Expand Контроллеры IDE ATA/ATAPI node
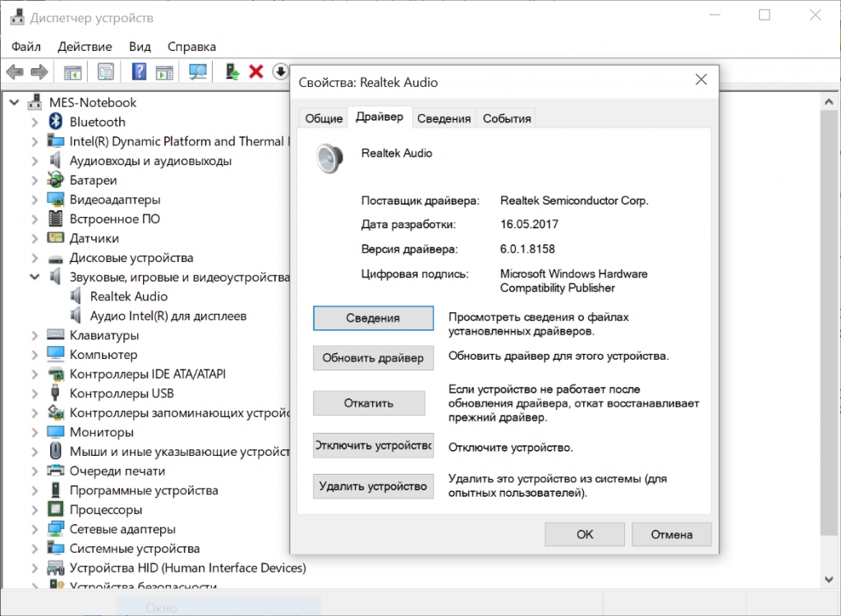 click(34, 374)
